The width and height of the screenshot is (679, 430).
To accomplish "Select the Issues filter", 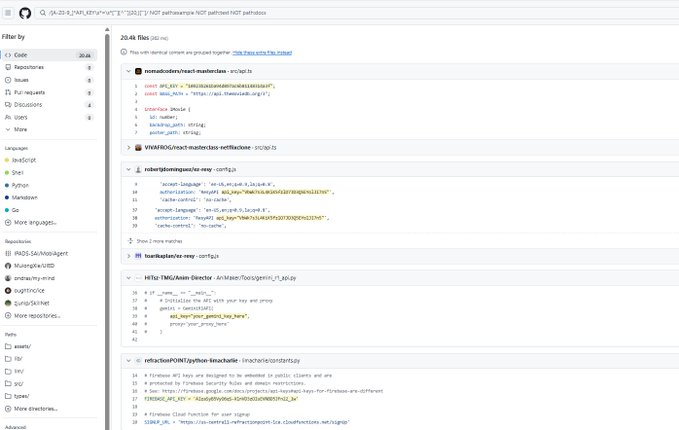I will click(x=49, y=80).
